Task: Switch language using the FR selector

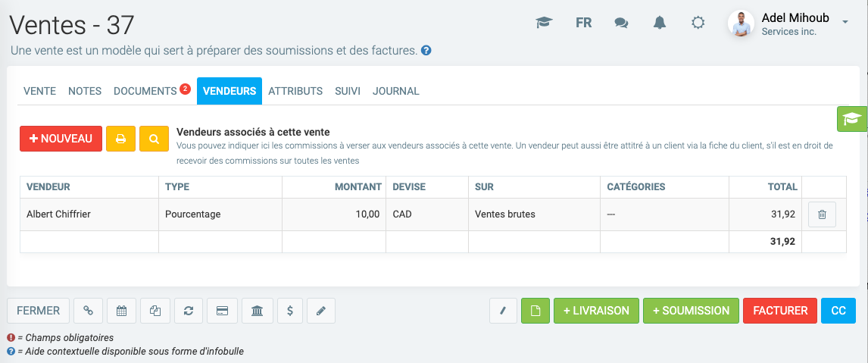Action: point(583,23)
